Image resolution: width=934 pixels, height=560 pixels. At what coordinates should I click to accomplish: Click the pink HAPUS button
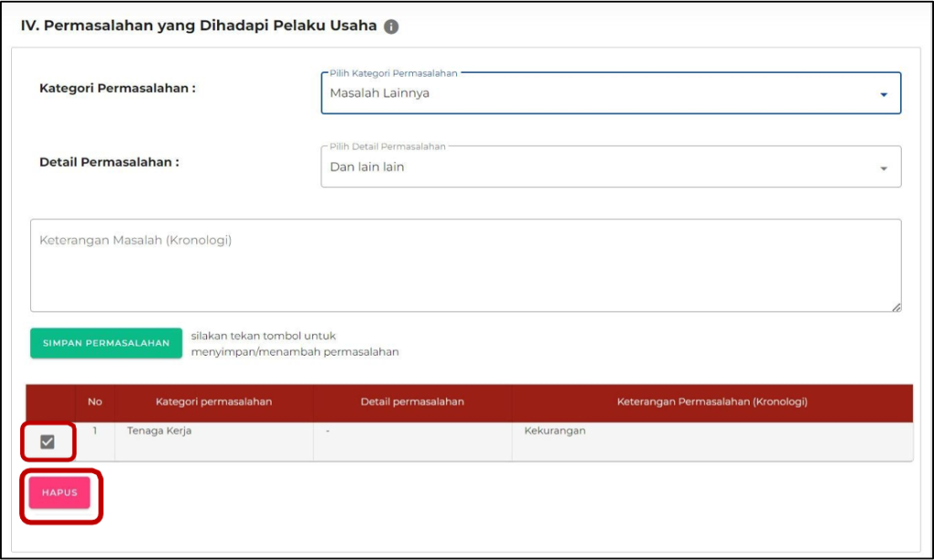point(59,493)
